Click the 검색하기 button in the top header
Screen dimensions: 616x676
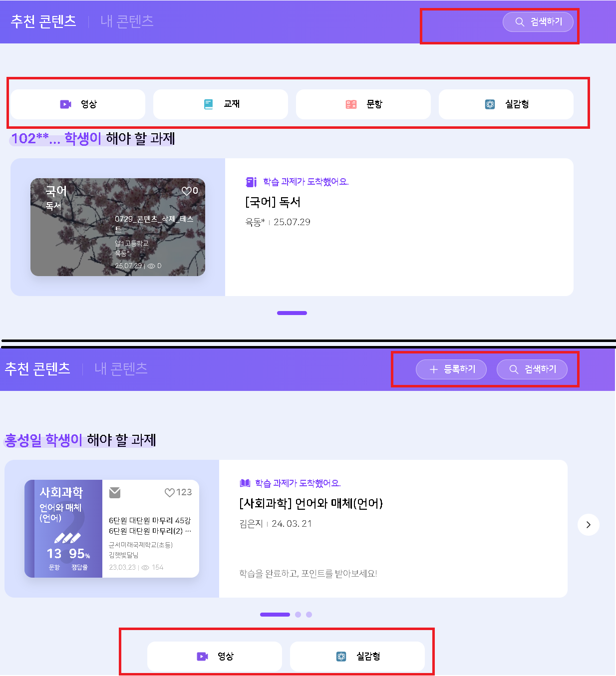coord(538,22)
